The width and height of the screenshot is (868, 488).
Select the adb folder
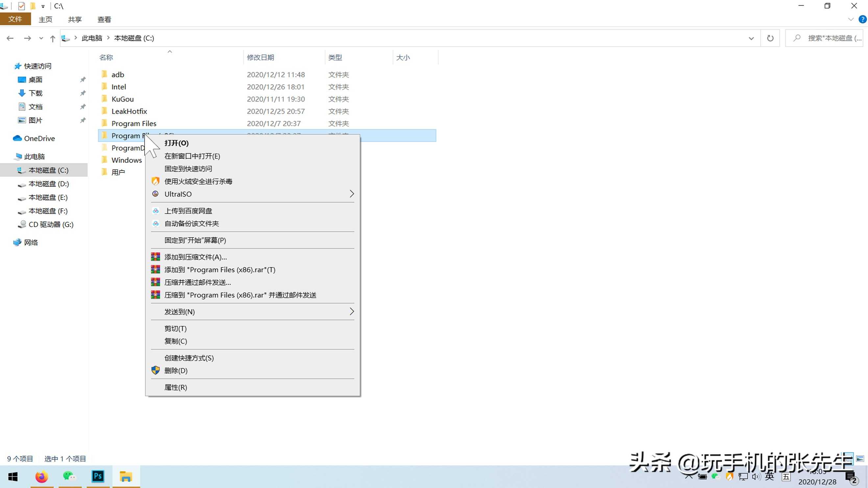point(118,75)
